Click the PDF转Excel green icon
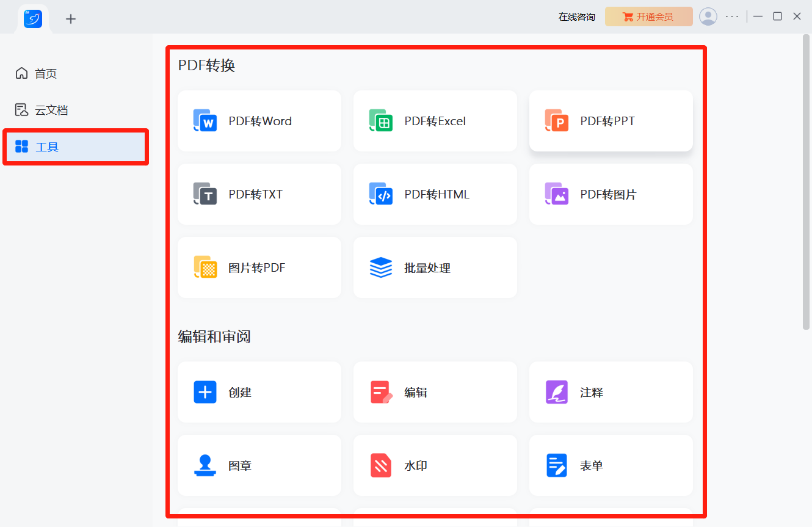The height and width of the screenshot is (527, 812). (381, 121)
